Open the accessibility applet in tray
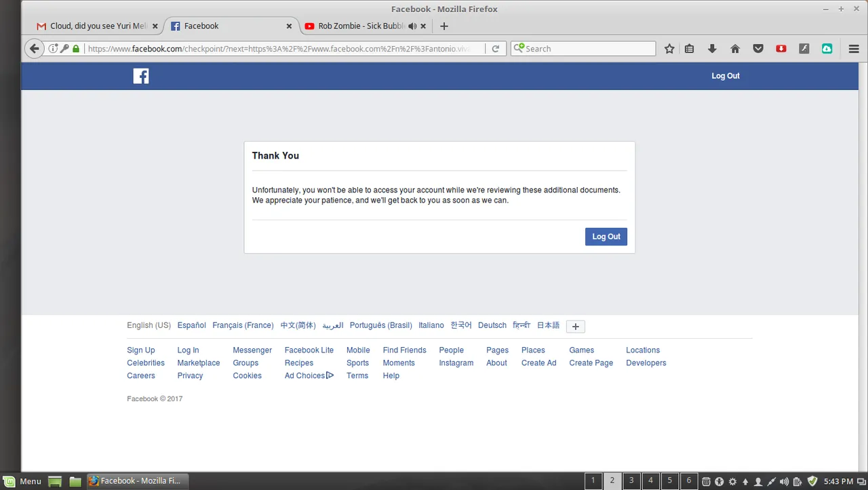This screenshot has width=868, height=490. click(x=719, y=482)
